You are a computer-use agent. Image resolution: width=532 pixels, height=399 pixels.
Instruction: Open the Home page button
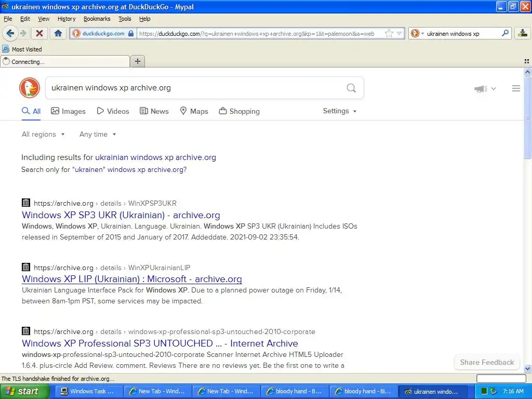58,33
